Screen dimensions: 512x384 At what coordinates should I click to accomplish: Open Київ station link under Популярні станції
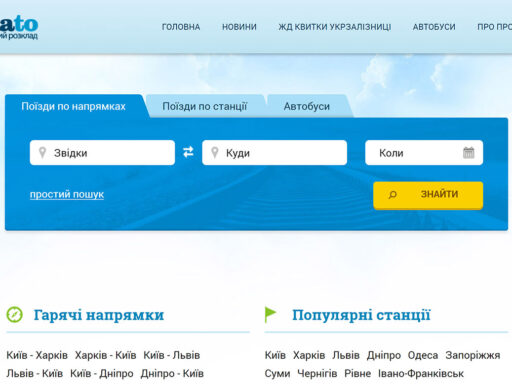(275, 355)
